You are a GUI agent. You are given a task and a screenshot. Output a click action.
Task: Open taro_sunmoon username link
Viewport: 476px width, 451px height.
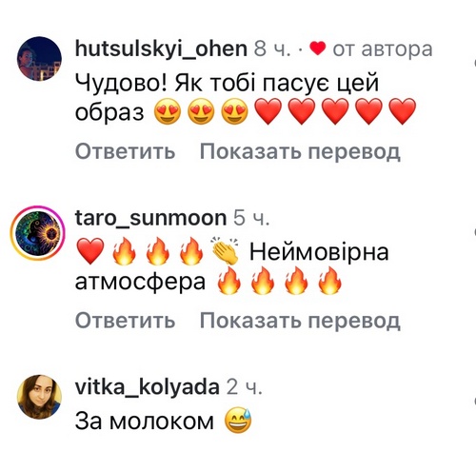(150, 218)
